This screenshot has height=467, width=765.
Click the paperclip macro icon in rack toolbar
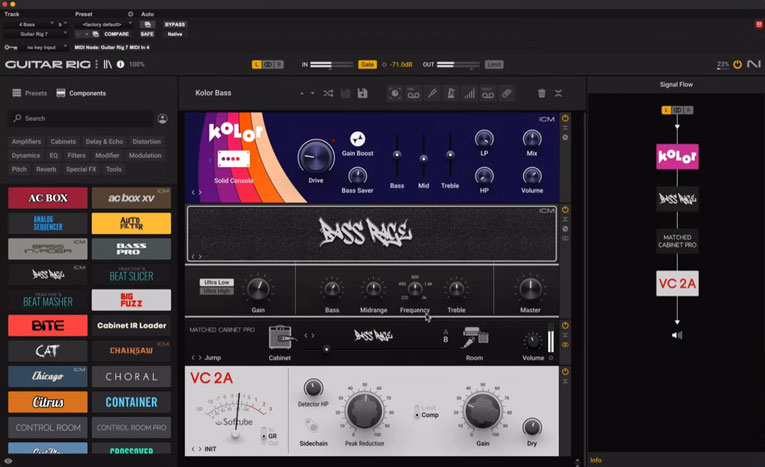pyautogui.click(x=506, y=93)
